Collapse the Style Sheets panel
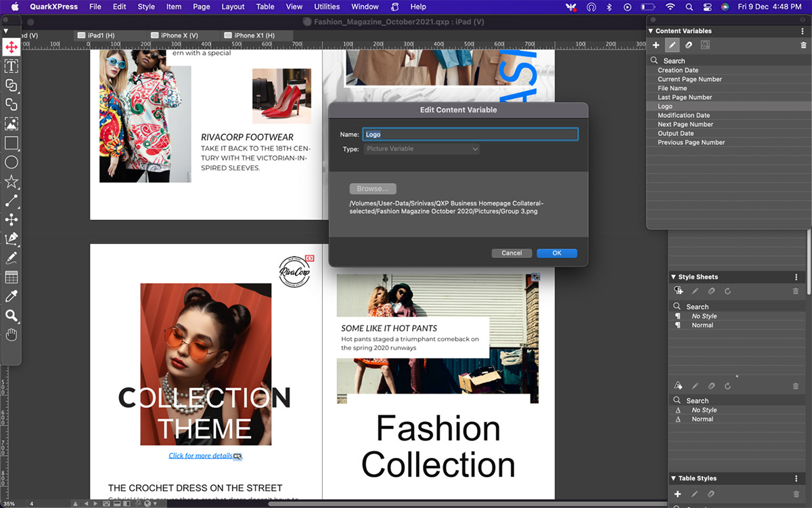Viewport: 812px width, 508px height. pyautogui.click(x=673, y=277)
